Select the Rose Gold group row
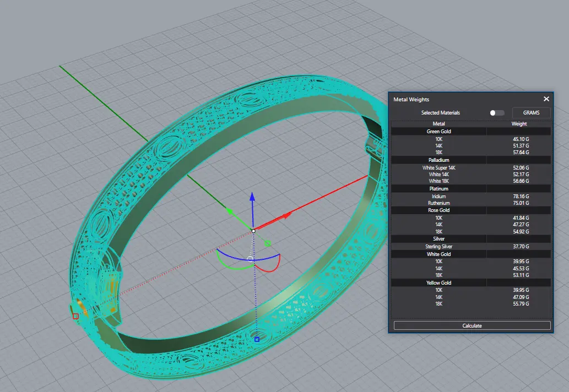The image size is (569, 392). pyautogui.click(x=471, y=210)
